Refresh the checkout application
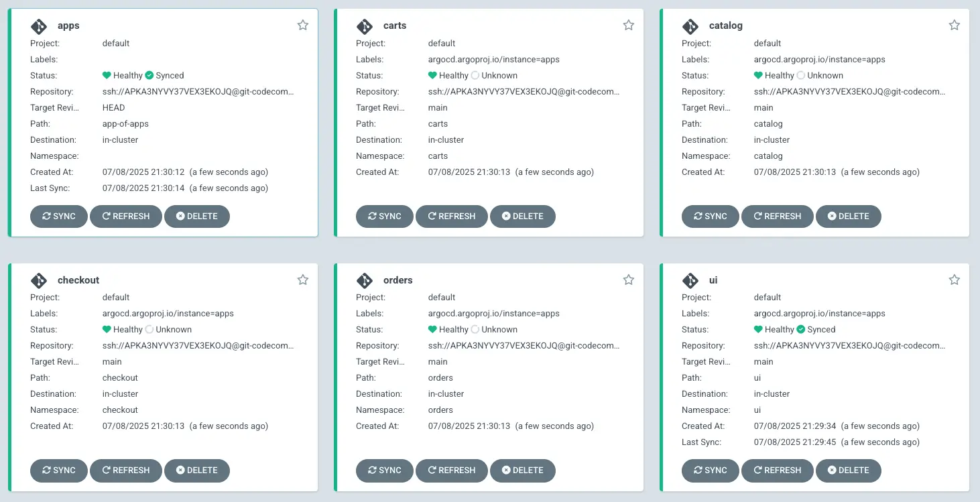Viewport: 980px width, 502px height. click(125, 470)
